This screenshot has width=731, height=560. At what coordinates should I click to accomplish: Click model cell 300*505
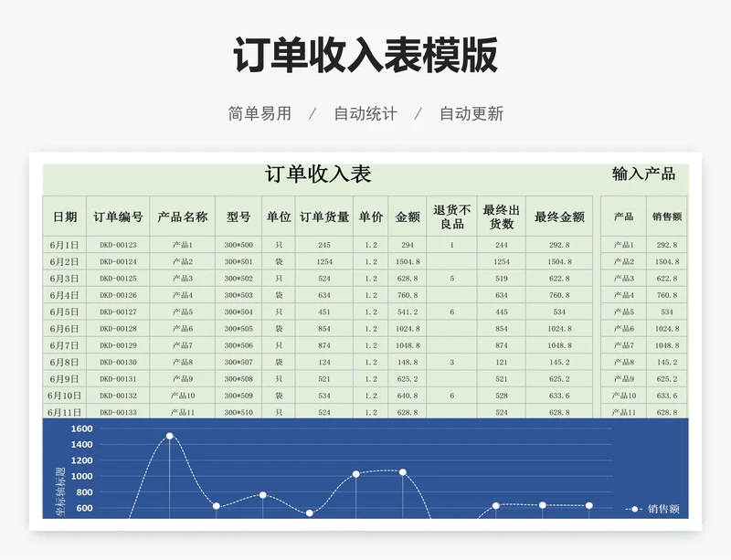(x=238, y=329)
